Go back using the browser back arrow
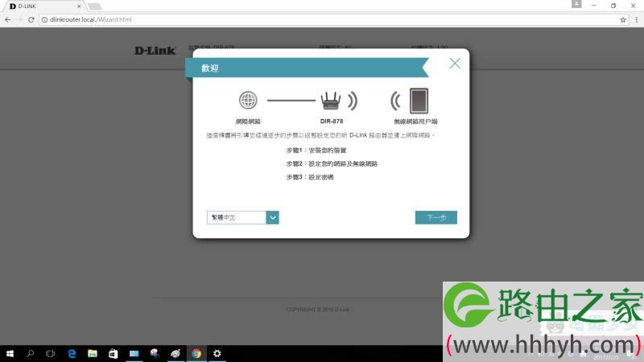 (8, 19)
